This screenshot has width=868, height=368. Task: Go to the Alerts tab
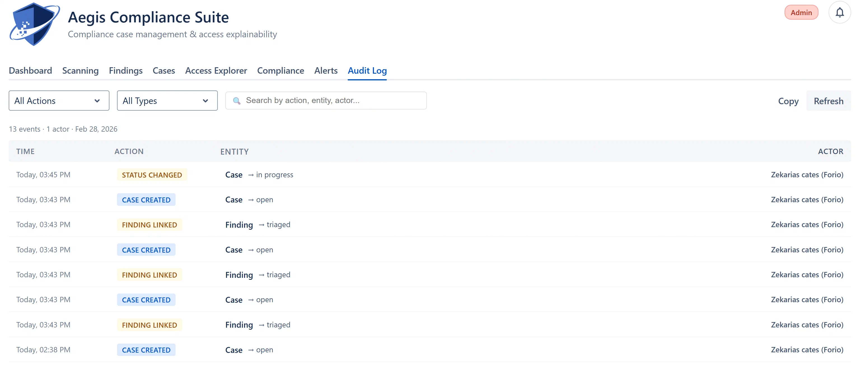(x=326, y=70)
